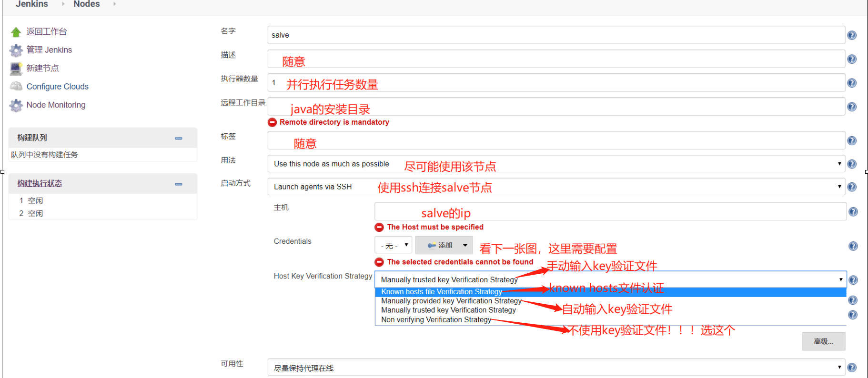Click the dropdown arrow after Nodes breadcrumb
868x378 pixels.
114,4
